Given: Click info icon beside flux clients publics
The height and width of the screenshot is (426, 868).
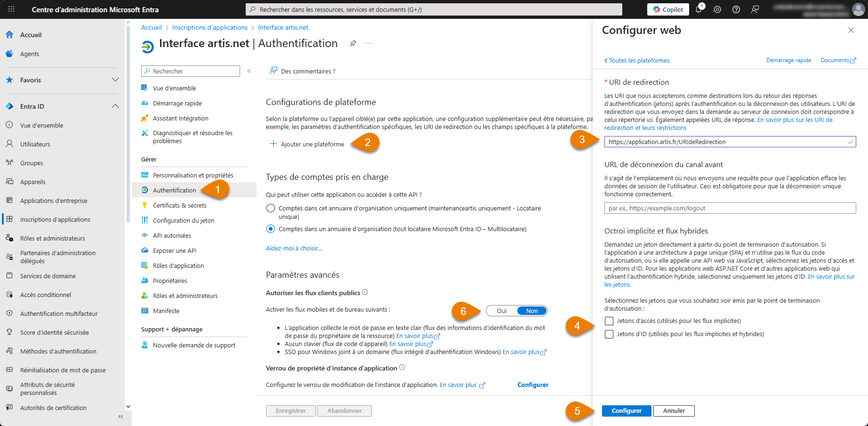Looking at the screenshot, I should click(x=365, y=292).
